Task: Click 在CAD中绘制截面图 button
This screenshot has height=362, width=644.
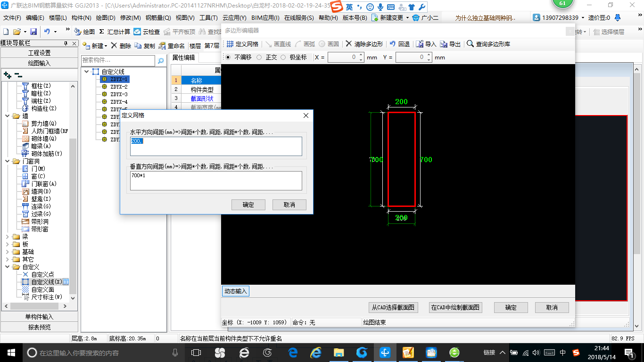Action: (x=455, y=307)
